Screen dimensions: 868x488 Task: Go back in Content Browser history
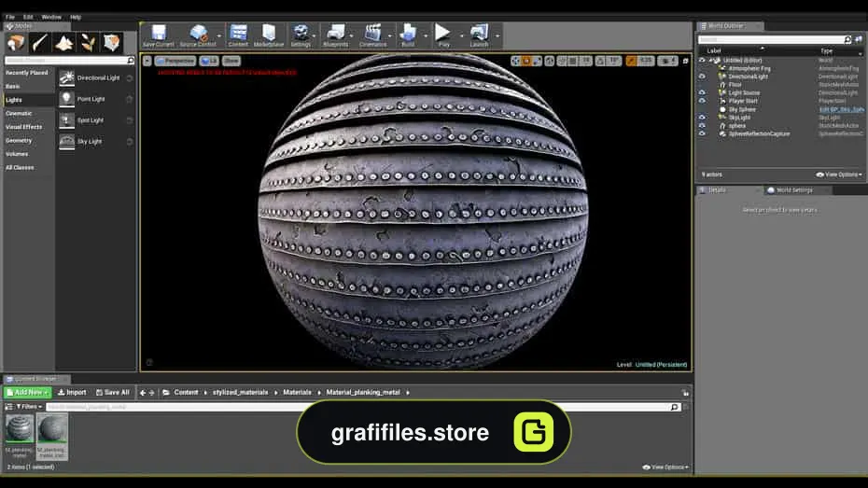click(143, 392)
